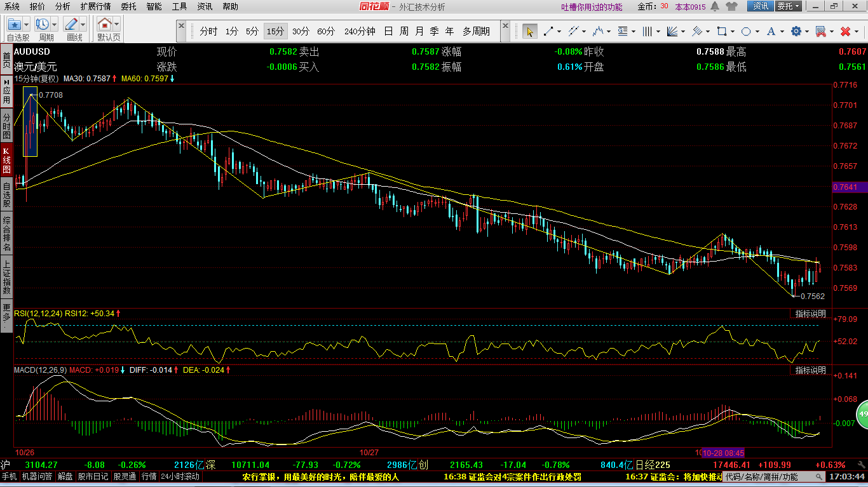Expand the 画线 dropdown arrow
The height and width of the screenshot is (487, 868).
tap(83, 24)
